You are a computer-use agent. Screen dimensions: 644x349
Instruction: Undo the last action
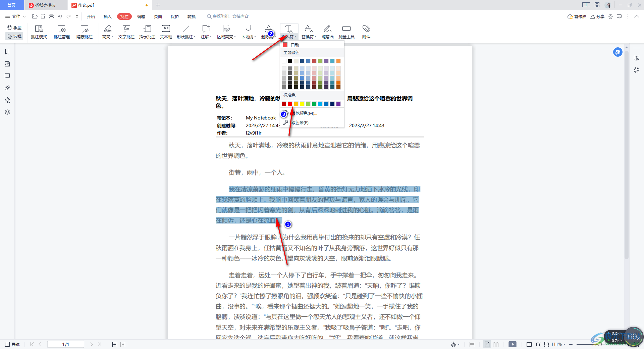(x=60, y=16)
